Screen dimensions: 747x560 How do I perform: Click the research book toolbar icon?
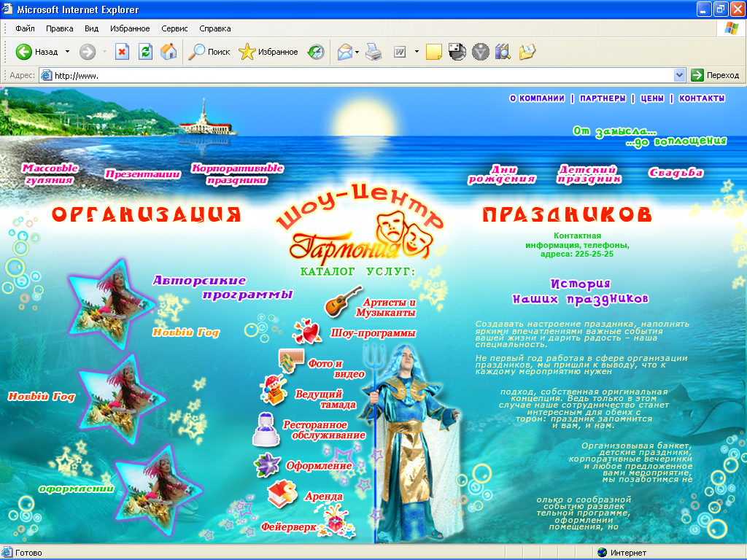click(x=503, y=52)
